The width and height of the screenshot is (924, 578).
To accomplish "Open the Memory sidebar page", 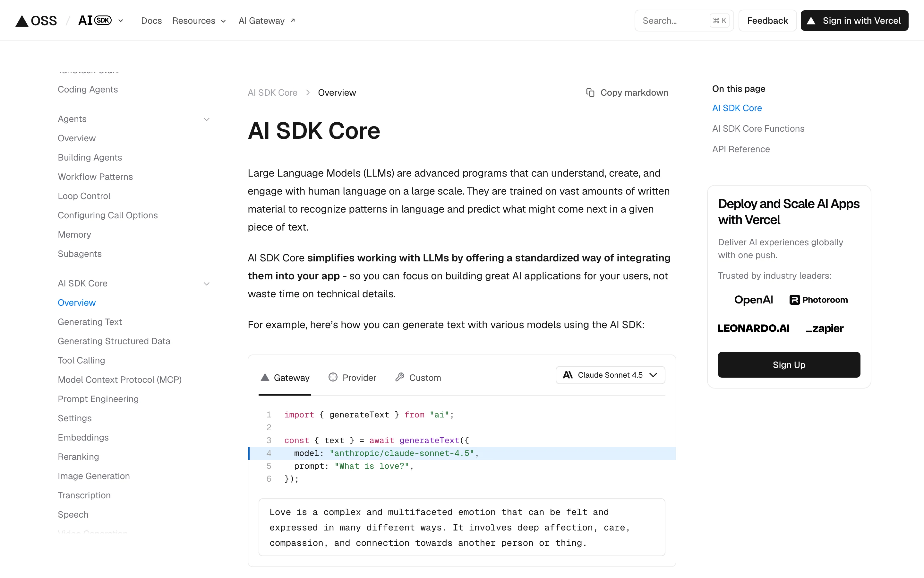I will [74, 235].
